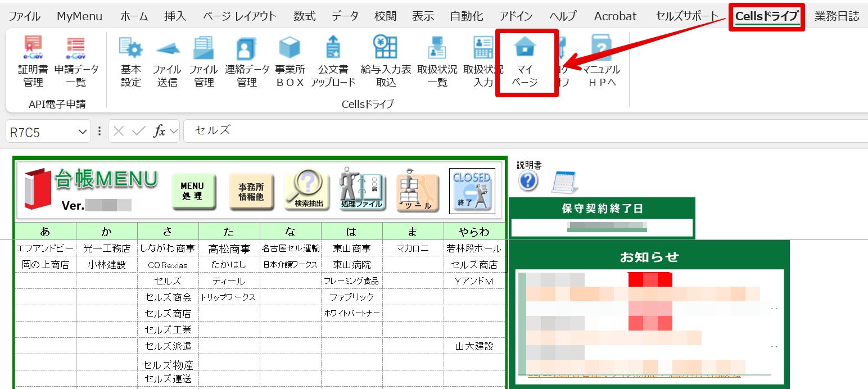Viewport: 868px width, 389px height.
Task: Click the calendar icon beside 説明書
Action: coord(565,183)
